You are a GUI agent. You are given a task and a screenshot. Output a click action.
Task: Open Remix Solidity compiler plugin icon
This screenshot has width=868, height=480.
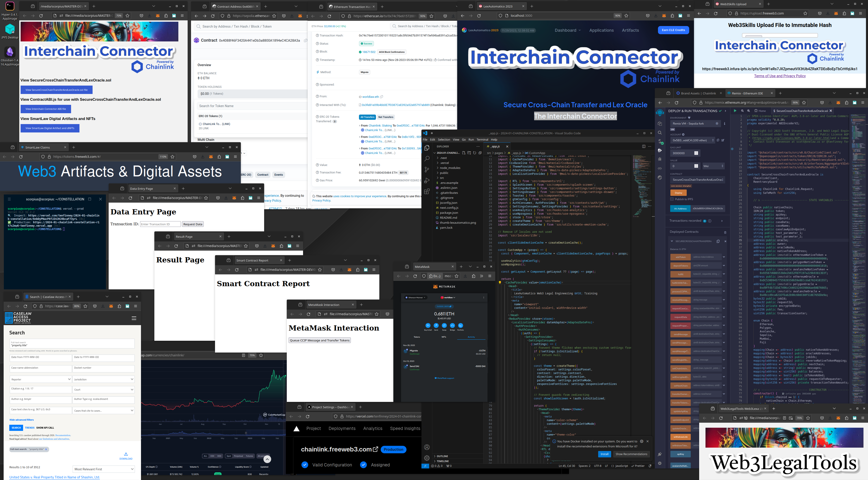660,142
